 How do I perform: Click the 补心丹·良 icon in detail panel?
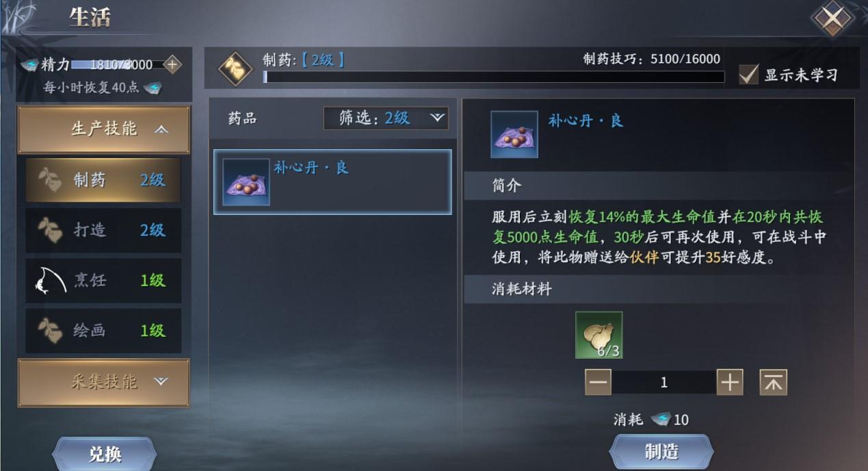pos(514,134)
